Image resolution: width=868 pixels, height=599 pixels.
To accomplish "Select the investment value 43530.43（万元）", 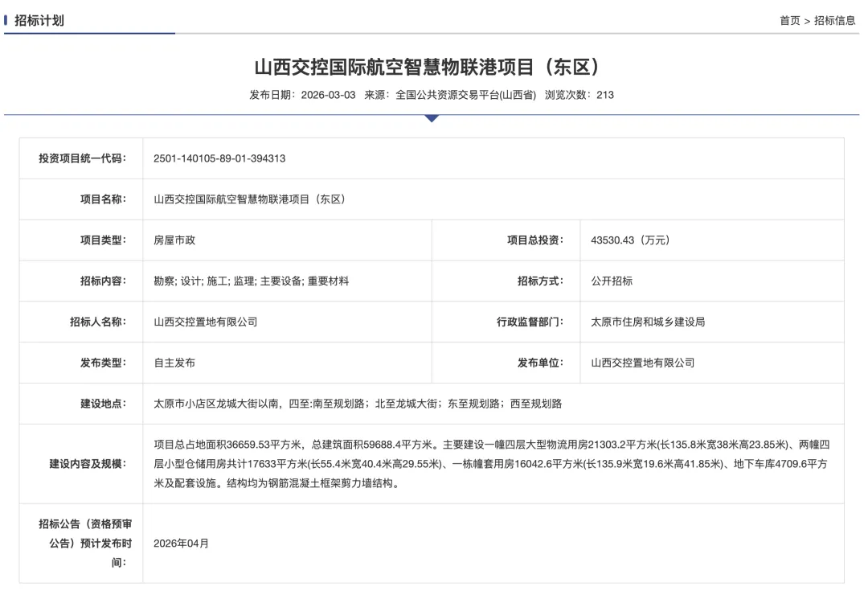I will 633,240.
